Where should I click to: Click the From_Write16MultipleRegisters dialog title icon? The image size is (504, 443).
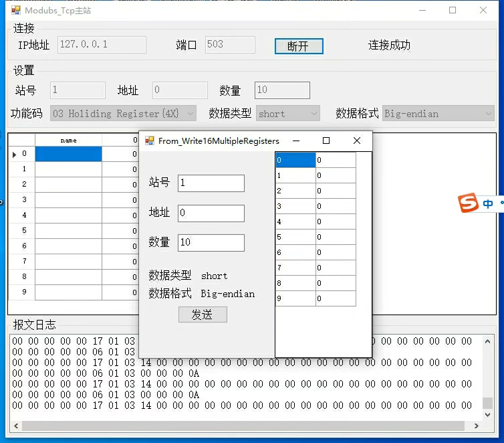tap(150, 141)
